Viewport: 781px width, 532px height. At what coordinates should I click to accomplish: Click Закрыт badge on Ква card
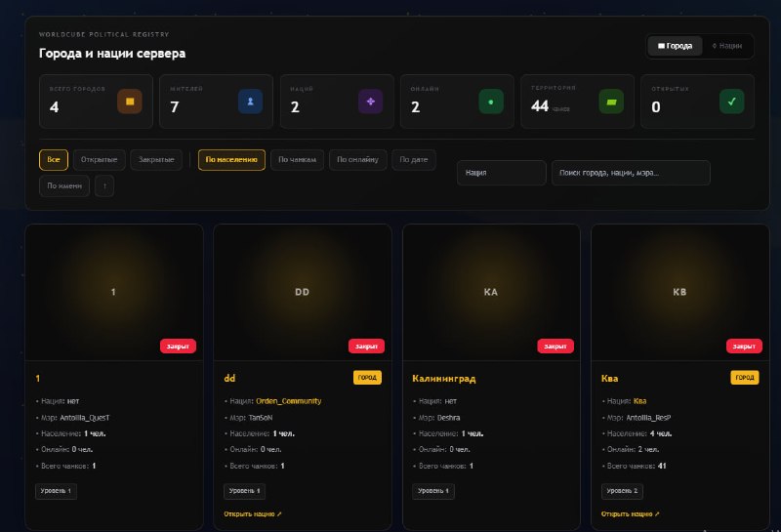[x=744, y=347]
